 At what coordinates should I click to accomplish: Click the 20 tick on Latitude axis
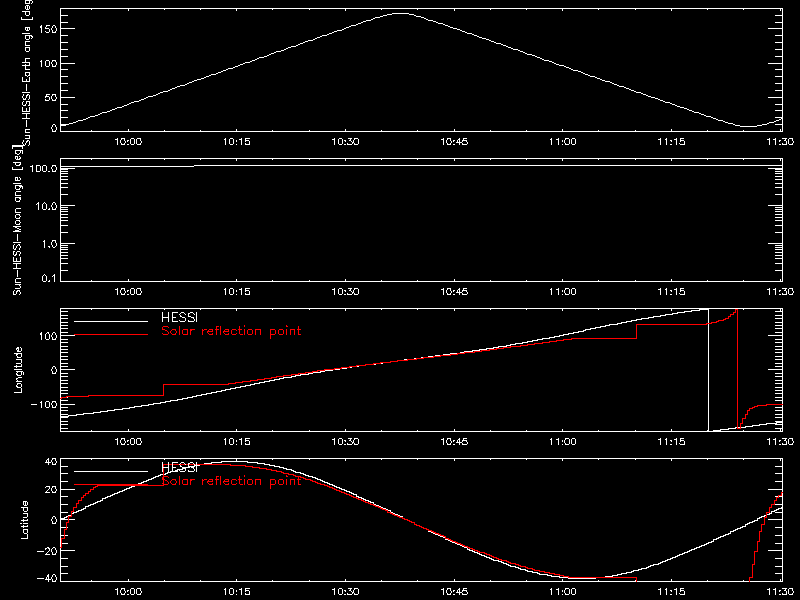(x=52, y=490)
